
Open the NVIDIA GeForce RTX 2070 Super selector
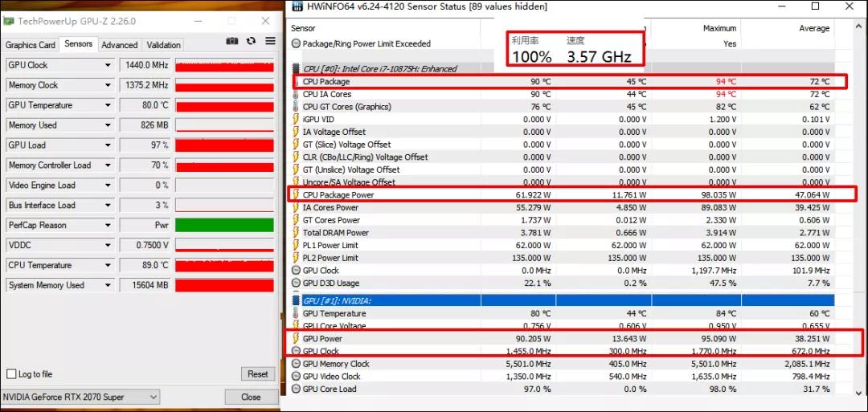pos(80,397)
